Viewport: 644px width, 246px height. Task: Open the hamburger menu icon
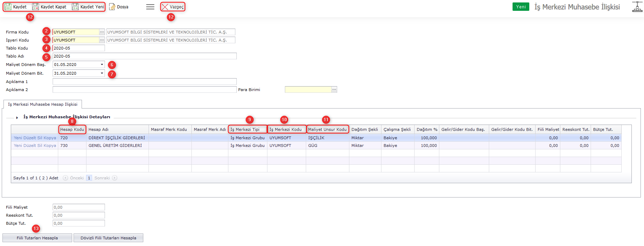pos(150,7)
